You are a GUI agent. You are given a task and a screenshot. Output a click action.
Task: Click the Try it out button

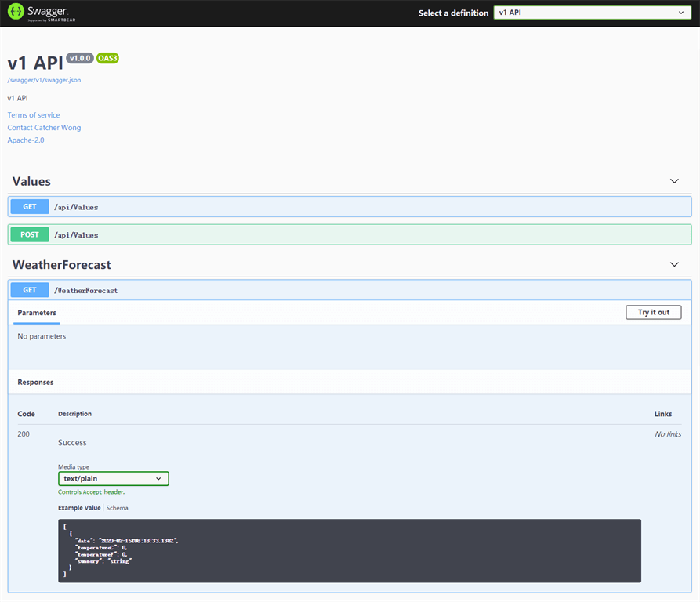(654, 312)
